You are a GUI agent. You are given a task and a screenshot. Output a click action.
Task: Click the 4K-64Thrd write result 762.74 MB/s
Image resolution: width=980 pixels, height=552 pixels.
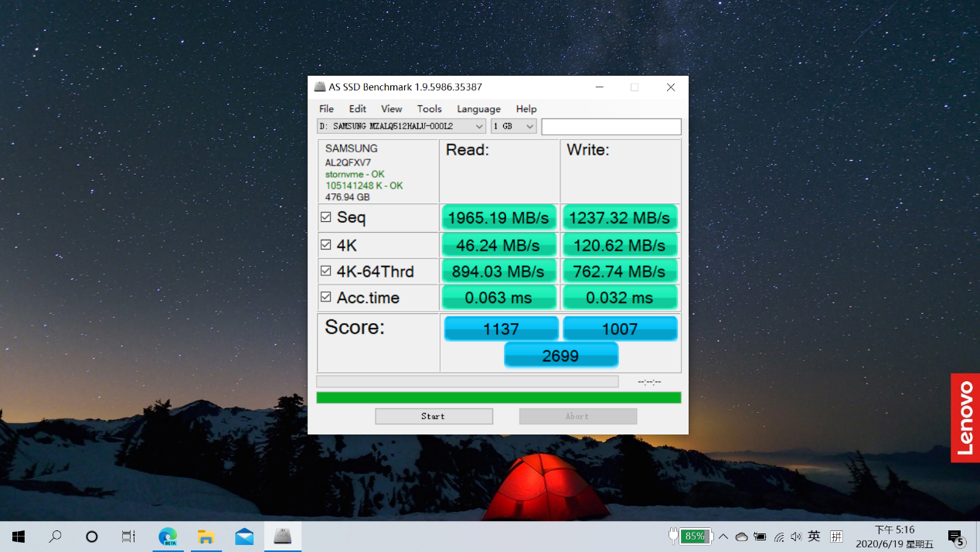[620, 271]
